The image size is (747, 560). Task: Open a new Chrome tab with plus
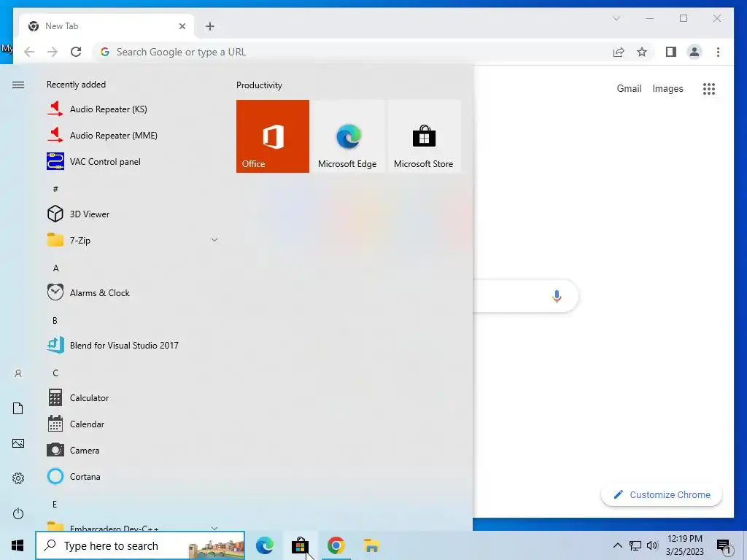click(x=210, y=26)
